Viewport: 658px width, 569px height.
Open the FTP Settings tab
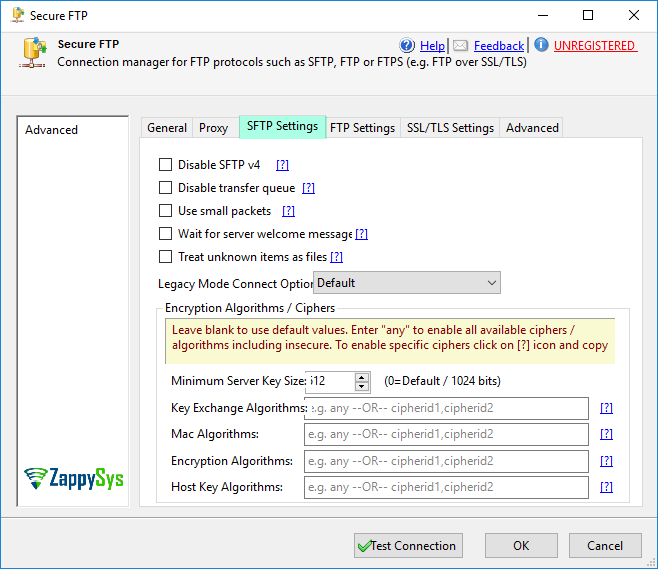coord(363,128)
